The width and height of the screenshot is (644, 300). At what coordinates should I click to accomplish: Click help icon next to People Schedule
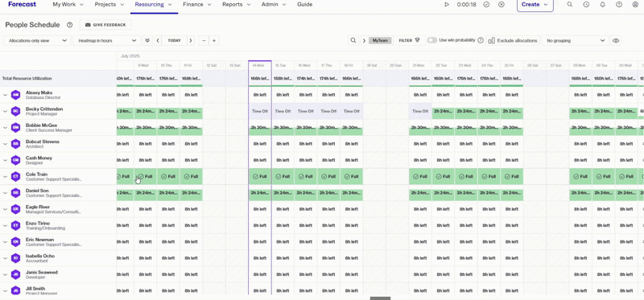point(69,25)
